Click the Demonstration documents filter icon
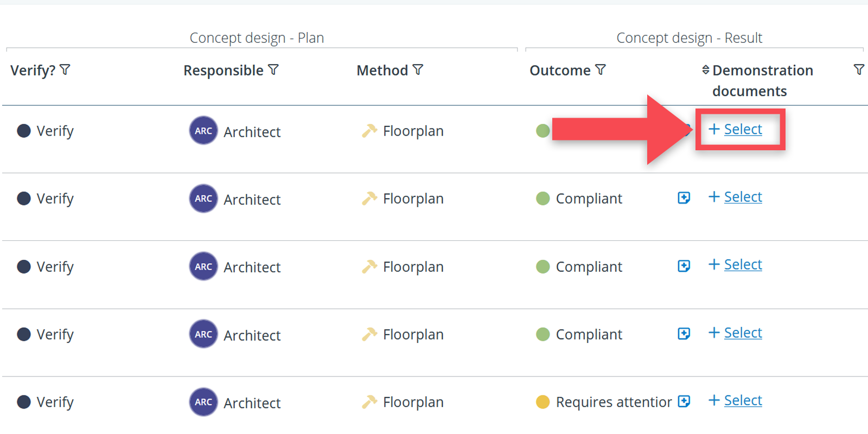 [x=859, y=70]
